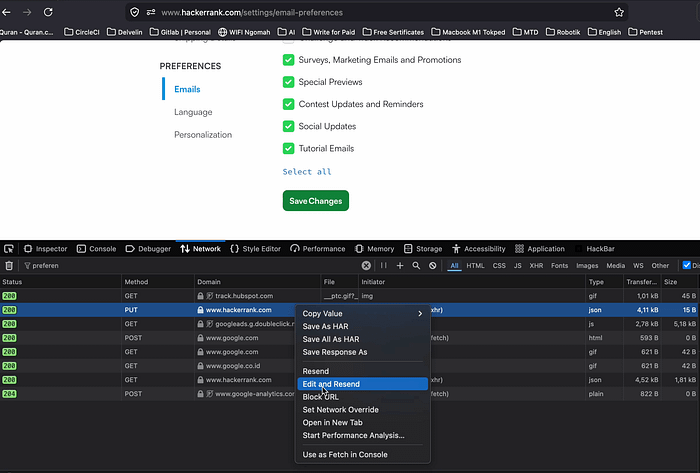Reload the page with the refresh icon
This screenshot has width=700, height=473.
pos(48,12)
